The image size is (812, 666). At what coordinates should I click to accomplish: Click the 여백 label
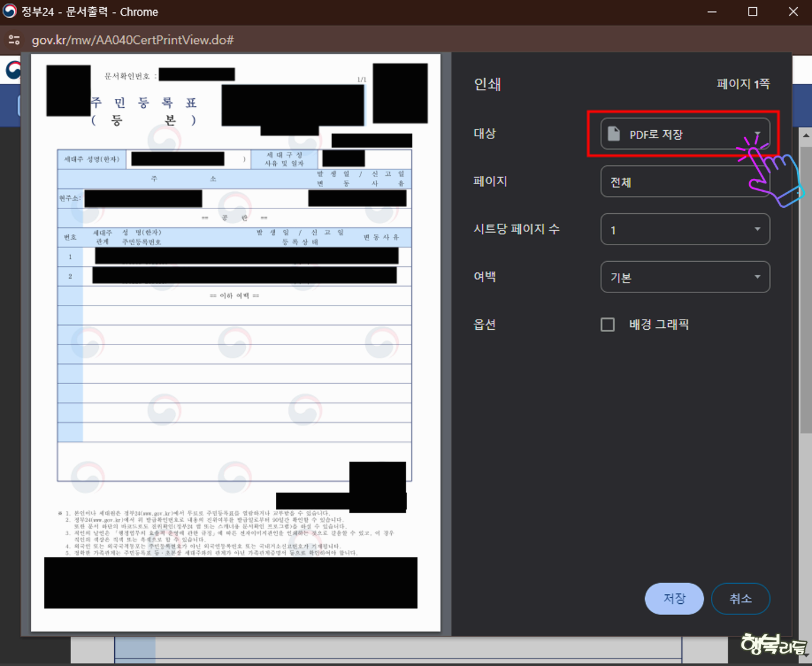[x=485, y=276]
